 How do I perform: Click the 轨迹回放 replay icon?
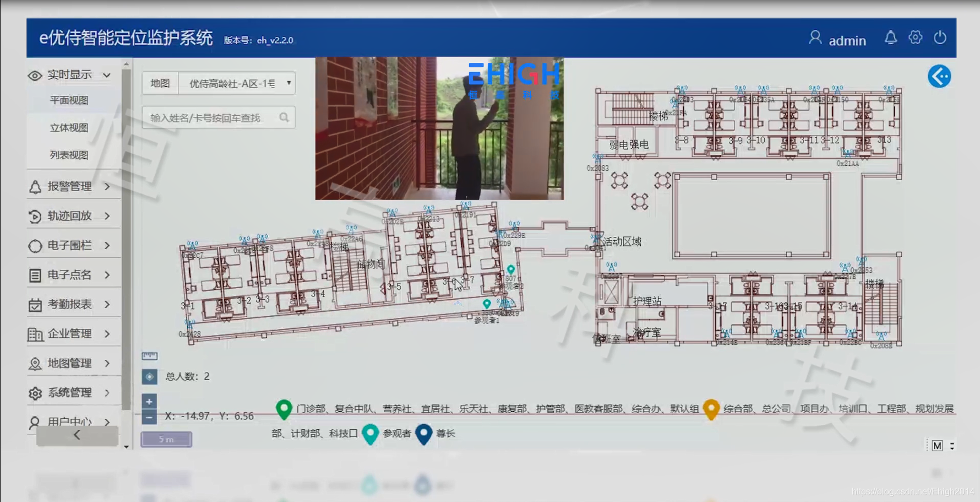[x=35, y=216]
